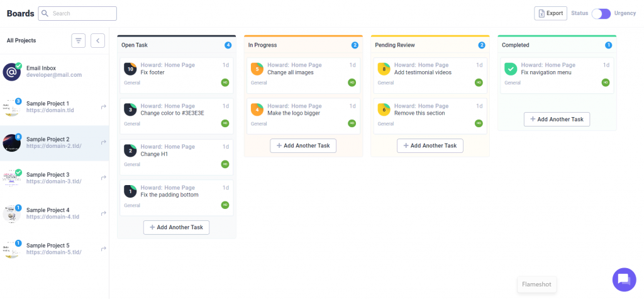Add another task to Completed column
Image resolution: width=644 pixels, height=299 pixels.
(x=557, y=119)
